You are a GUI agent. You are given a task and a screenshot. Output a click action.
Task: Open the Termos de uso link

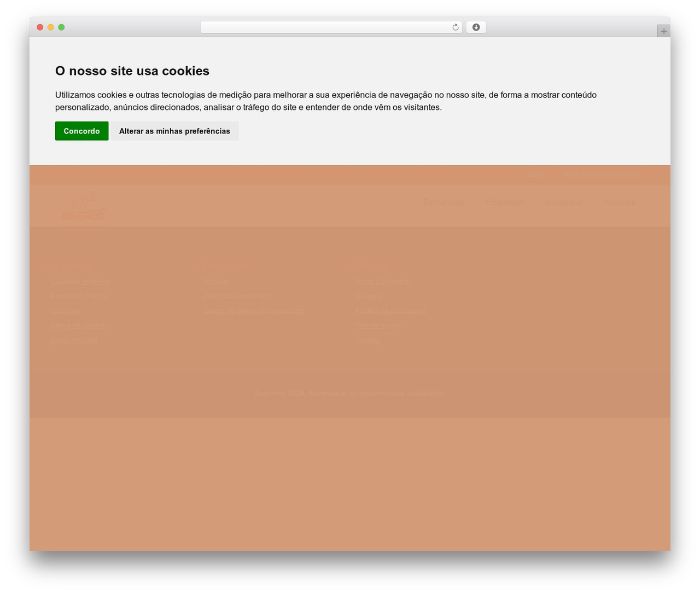[378, 325]
